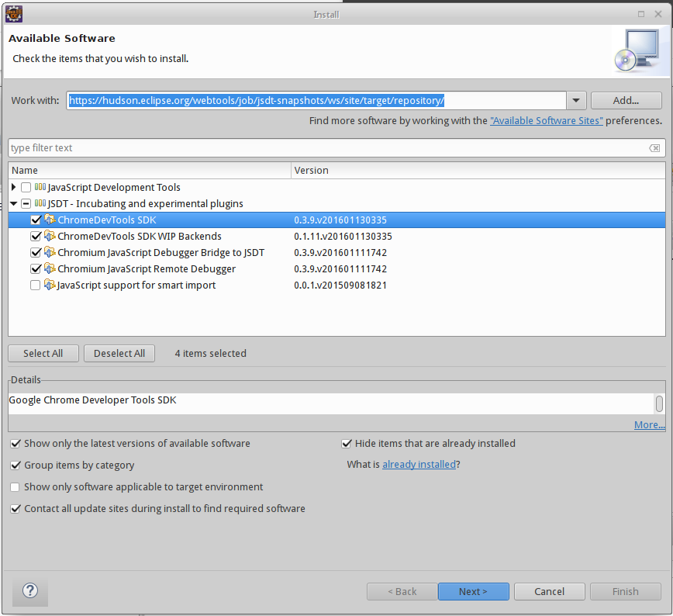
Task: Uncheck ChromeDevTools SDK WIP Backends checkbox
Action: (36, 237)
